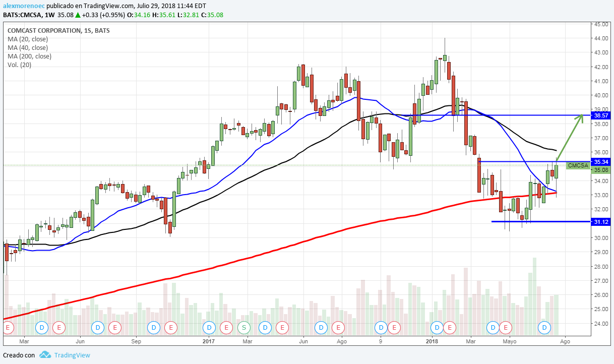Click the 'MA (40, close)' indicator legend
The image size is (614, 364).
click(28, 48)
